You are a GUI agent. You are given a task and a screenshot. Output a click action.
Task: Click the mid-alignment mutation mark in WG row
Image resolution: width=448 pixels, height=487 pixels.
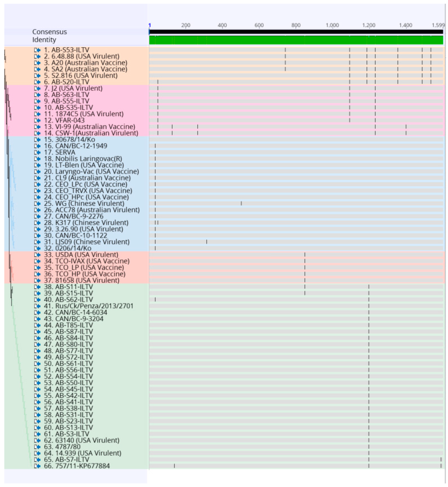(241, 204)
